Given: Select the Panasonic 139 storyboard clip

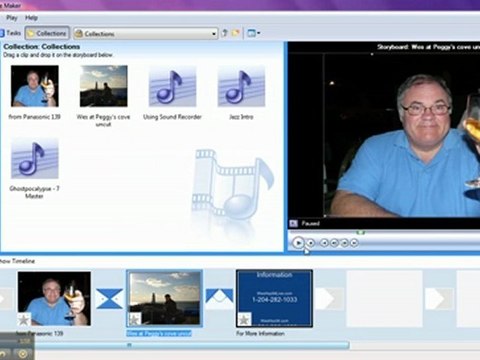Looking at the screenshot, I should [54, 298].
